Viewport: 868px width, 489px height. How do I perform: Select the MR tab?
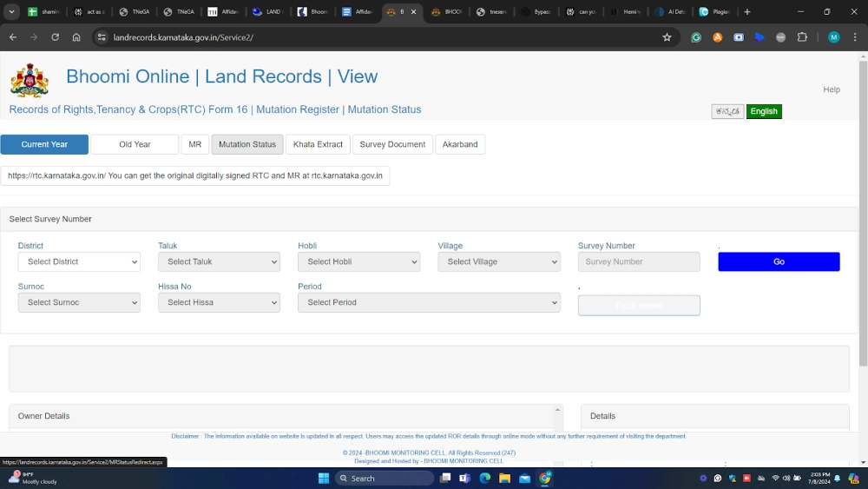click(194, 144)
